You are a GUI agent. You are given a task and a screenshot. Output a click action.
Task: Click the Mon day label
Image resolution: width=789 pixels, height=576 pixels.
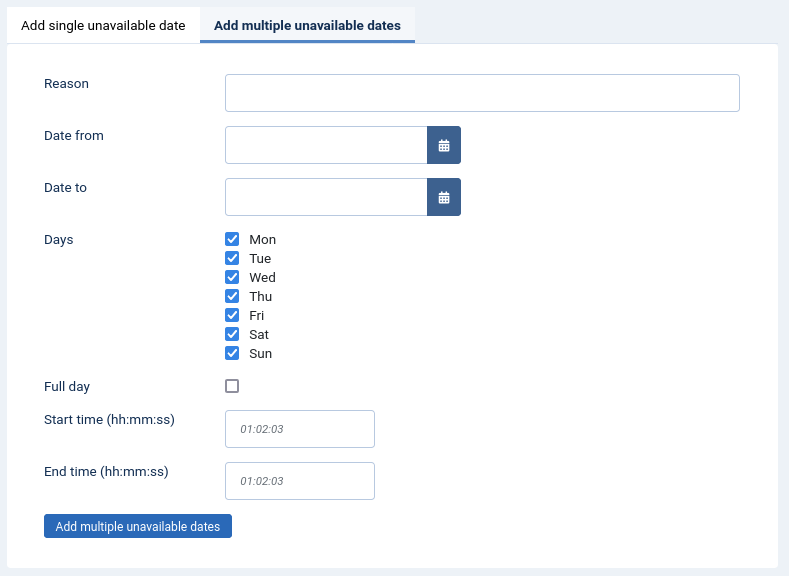[263, 239]
